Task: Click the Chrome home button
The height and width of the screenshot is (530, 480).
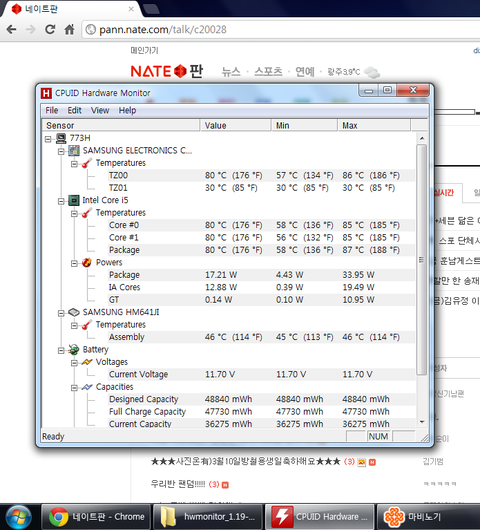Action: tap(69, 30)
